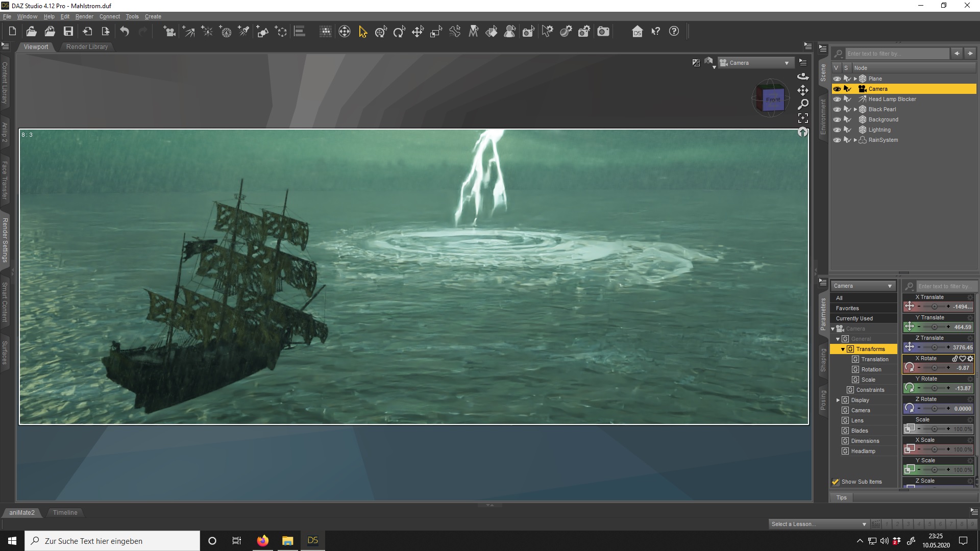Expand the Display parameter group
Viewport: 980px width, 551px height.
pos(838,400)
